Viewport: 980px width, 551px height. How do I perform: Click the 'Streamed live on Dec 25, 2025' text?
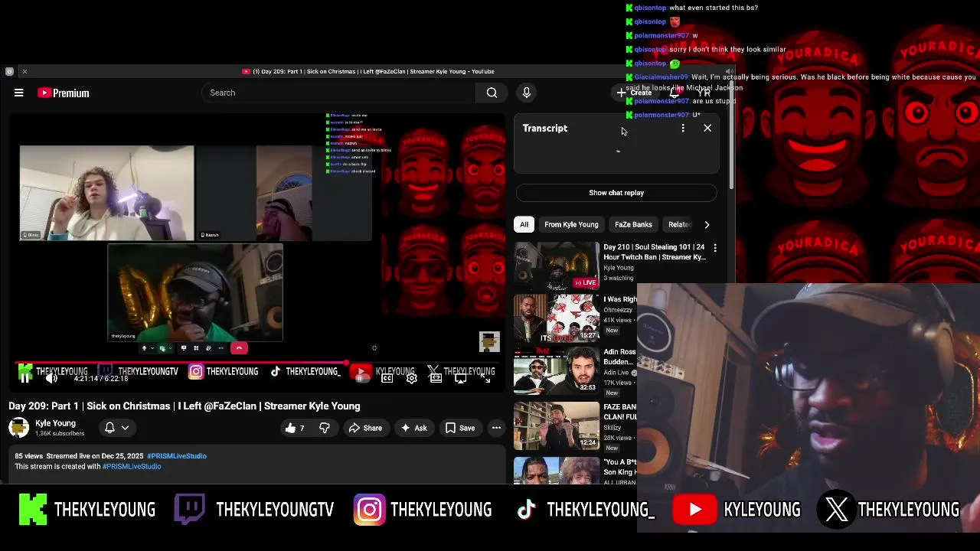(x=94, y=456)
